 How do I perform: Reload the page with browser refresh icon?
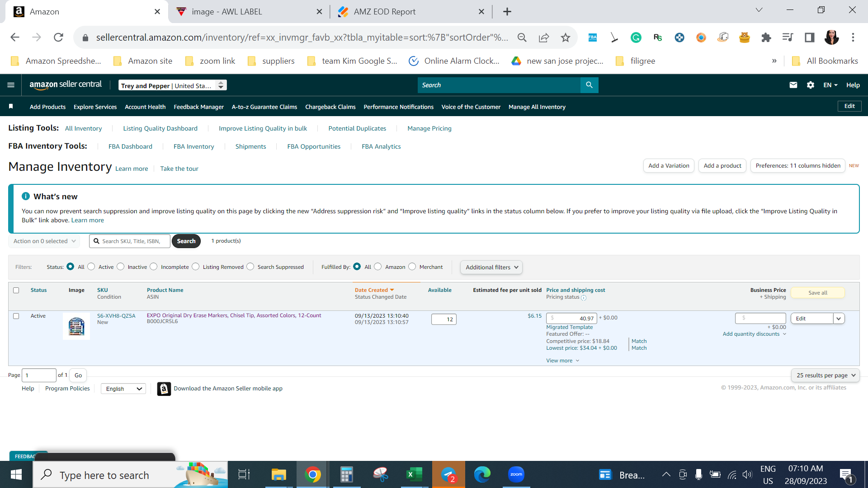pos(58,38)
